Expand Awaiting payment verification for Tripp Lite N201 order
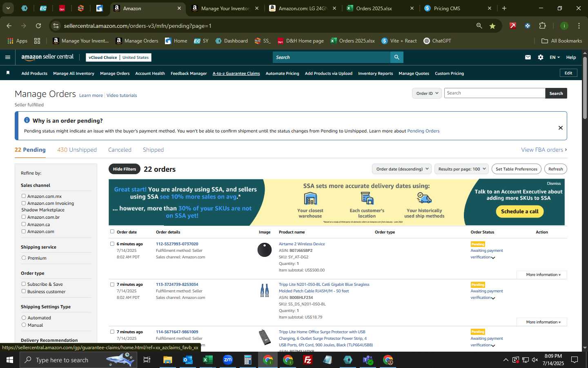This screenshot has height=368, width=588. (x=493, y=298)
